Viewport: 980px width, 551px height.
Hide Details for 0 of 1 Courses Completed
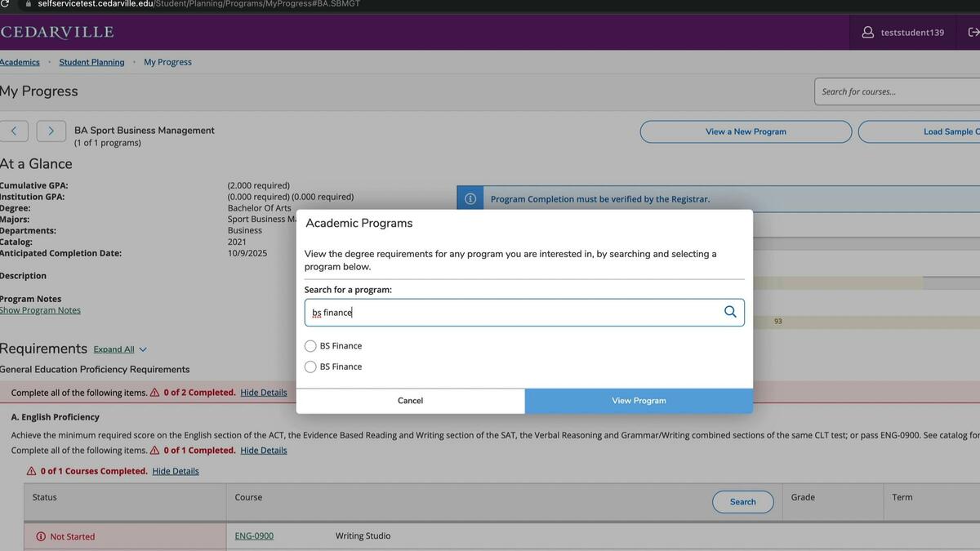click(x=175, y=471)
